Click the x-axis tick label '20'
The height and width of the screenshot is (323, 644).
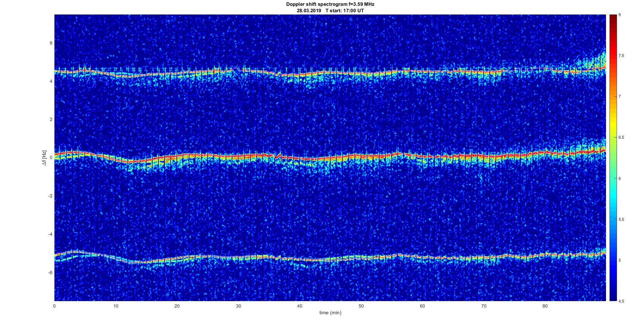point(177,306)
